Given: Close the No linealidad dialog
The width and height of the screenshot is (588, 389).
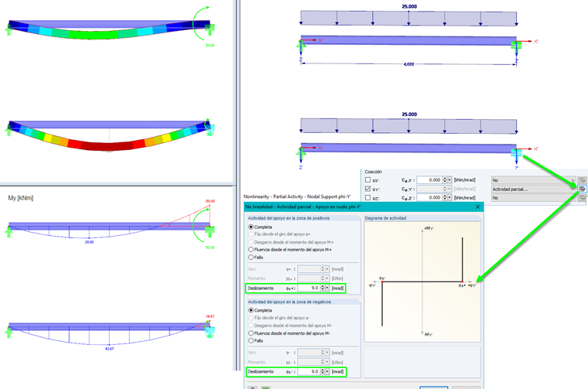Looking at the screenshot, I should 477,206.
